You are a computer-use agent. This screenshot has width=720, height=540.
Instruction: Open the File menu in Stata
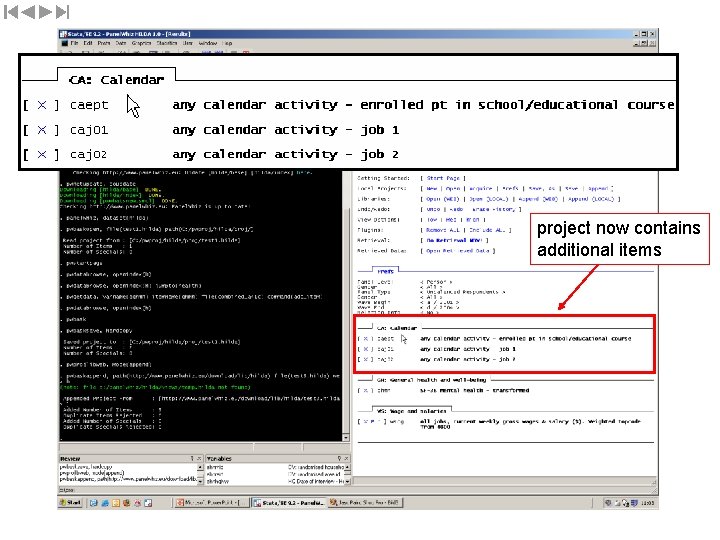[x=74, y=43]
